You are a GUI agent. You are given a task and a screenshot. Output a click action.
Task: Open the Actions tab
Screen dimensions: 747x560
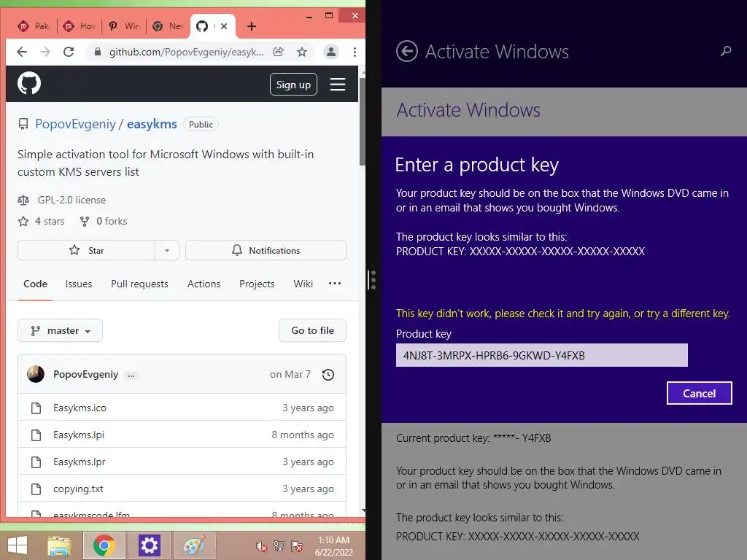pyautogui.click(x=204, y=284)
